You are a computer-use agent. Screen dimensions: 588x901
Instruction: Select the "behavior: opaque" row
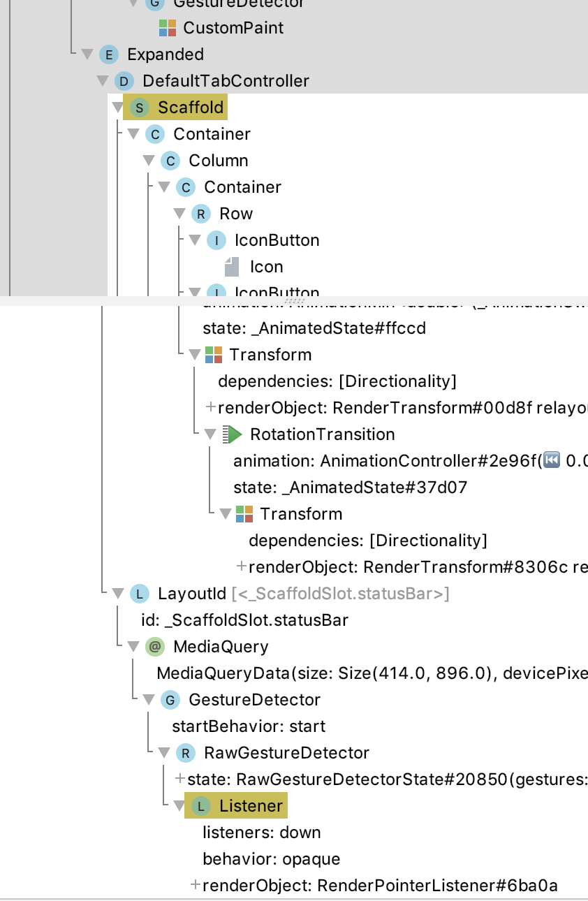tap(272, 859)
